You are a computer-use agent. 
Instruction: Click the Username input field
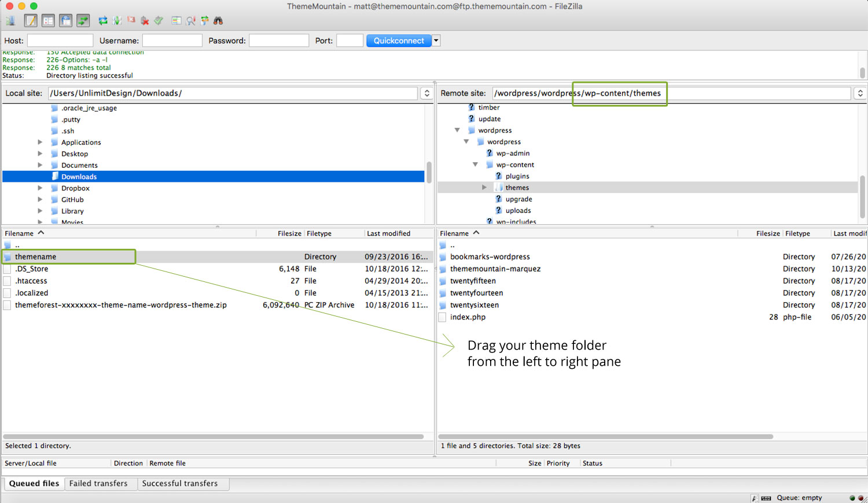click(x=172, y=41)
